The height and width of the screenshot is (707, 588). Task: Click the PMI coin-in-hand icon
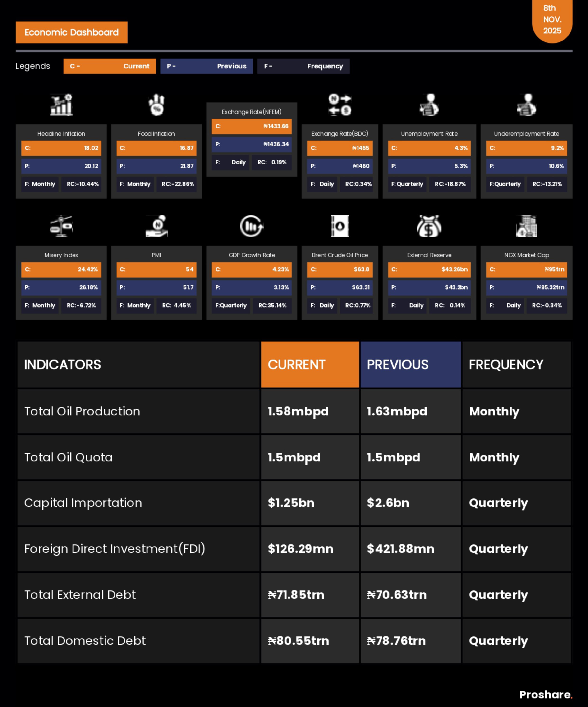156,226
